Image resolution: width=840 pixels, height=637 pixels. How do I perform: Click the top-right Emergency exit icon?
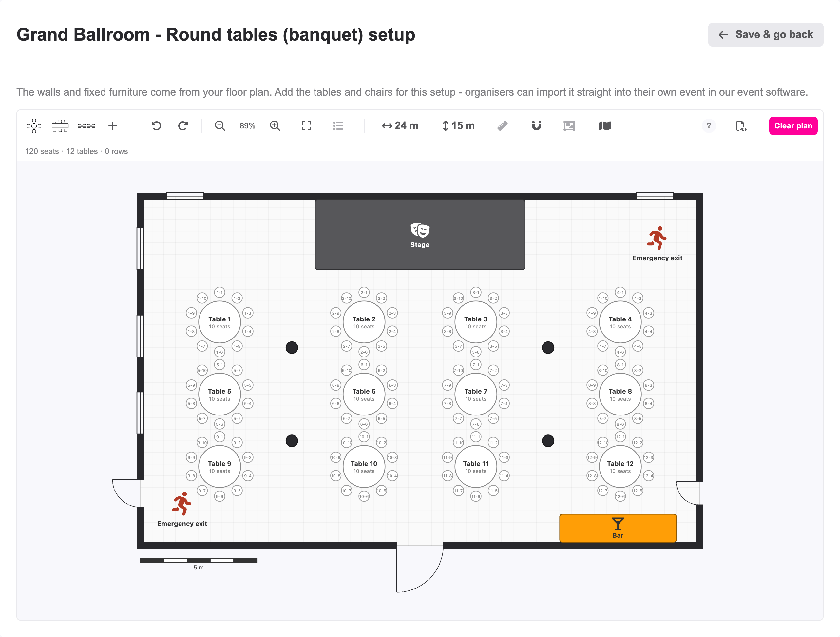tap(657, 238)
